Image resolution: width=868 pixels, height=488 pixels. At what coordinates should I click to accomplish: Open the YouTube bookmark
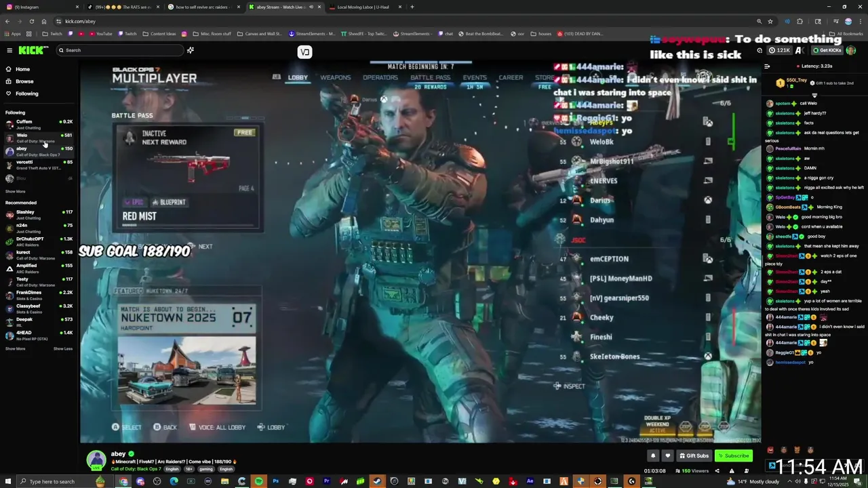pos(100,33)
